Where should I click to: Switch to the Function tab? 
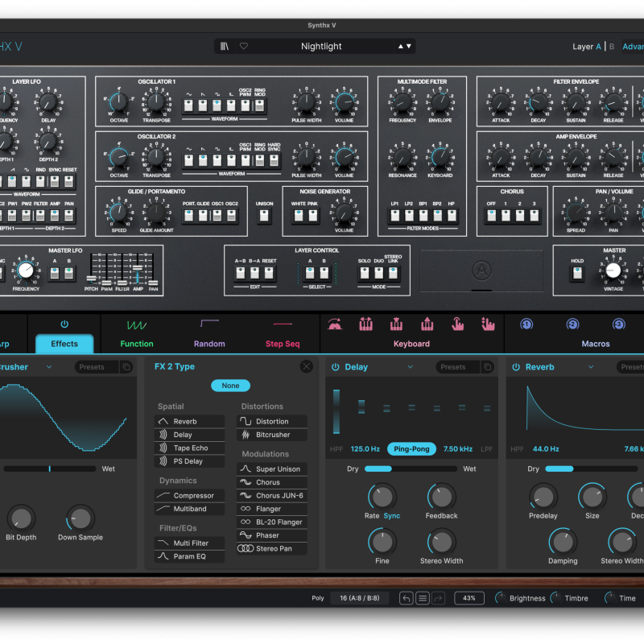pyautogui.click(x=137, y=344)
